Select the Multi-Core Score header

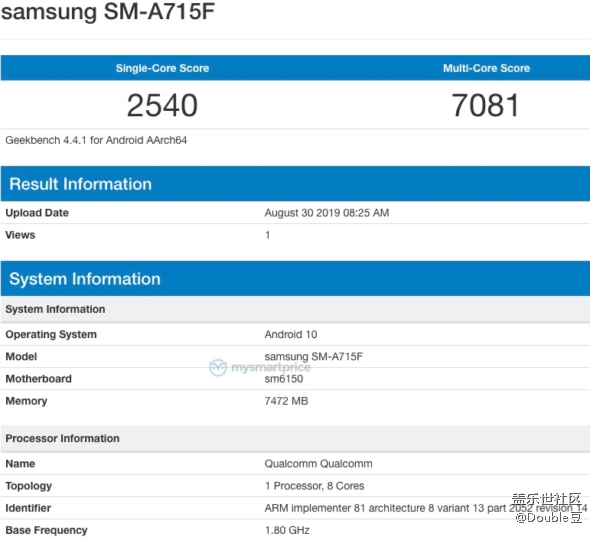(486, 68)
